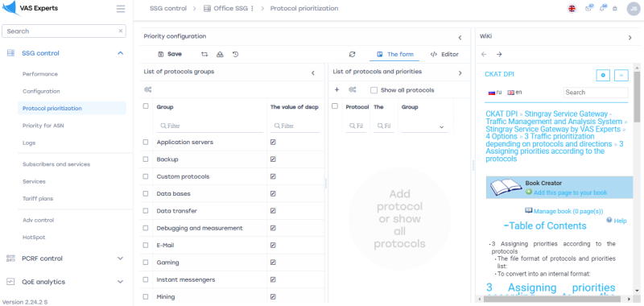Open the notifications bell icon
The image size is (644, 306).
click(602, 8)
